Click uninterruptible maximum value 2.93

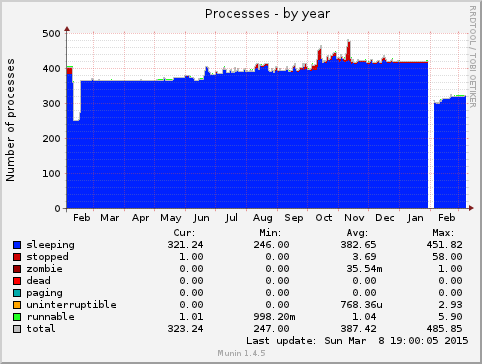pyautogui.click(x=451, y=305)
